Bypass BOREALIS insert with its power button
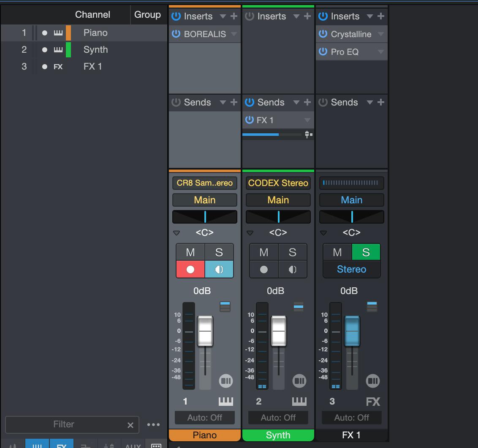The width and height of the screenshot is (478, 448). point(176,34)
